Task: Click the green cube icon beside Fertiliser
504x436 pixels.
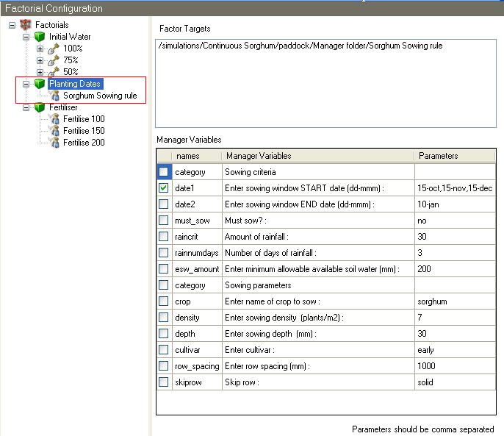Action: point(40,107)
